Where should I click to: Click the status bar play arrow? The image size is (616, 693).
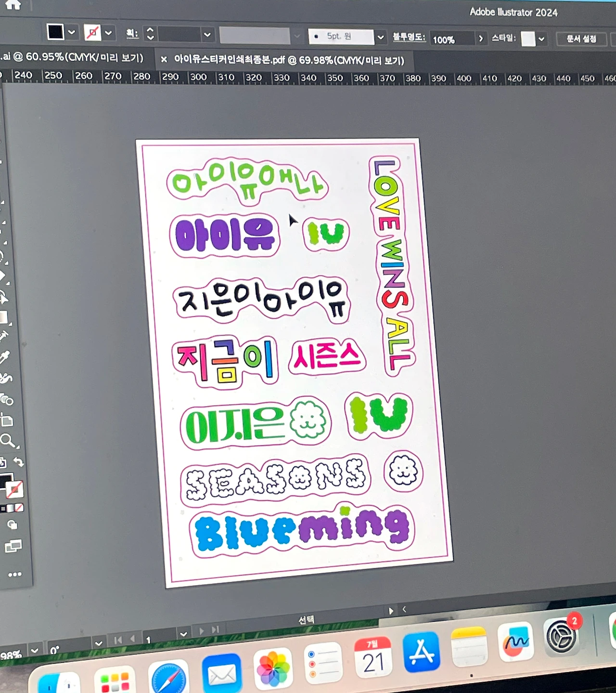(391, 611)
